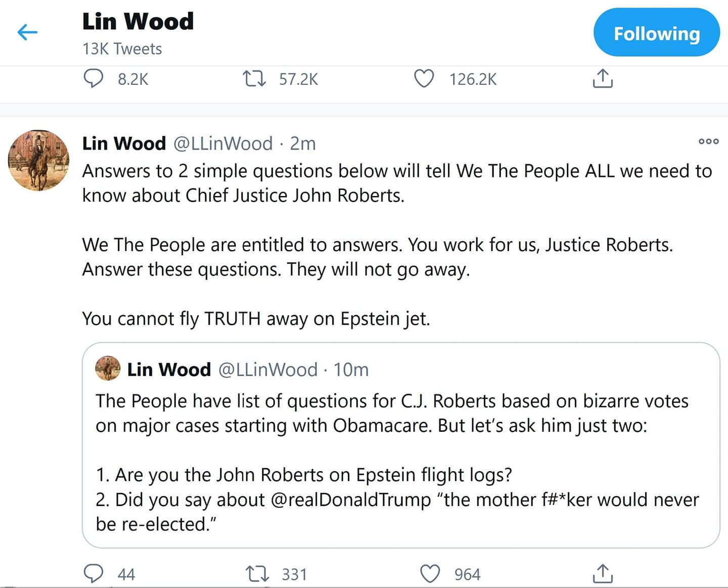Open the small avatar in quoted tweet
Image resolution: width=728 pixels, height=588 pixels.
click(108, 368)
